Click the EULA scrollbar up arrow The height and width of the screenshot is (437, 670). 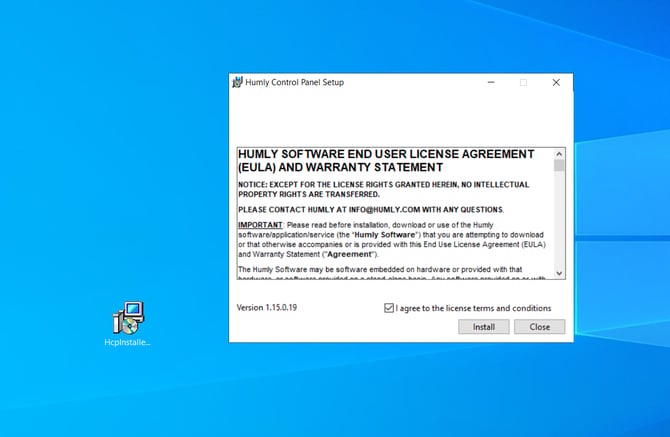[x=559, y=154]
